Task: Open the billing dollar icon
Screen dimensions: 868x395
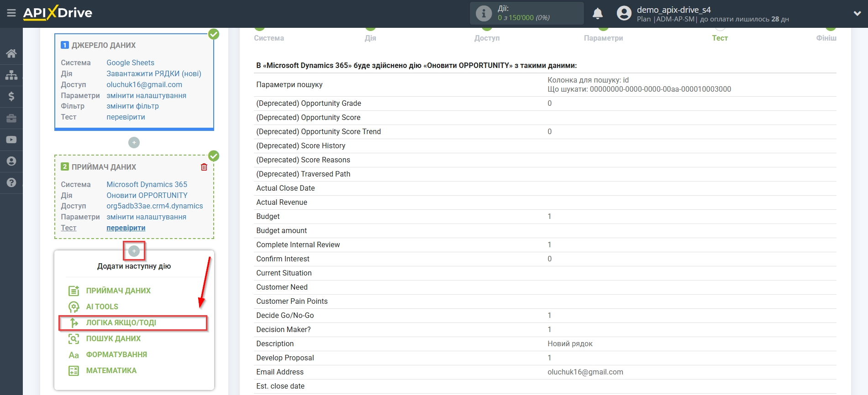Action: coord(11,96)
